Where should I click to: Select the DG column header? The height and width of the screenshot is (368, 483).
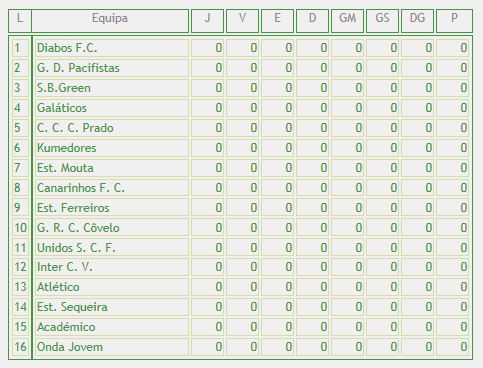click(417, 18)
